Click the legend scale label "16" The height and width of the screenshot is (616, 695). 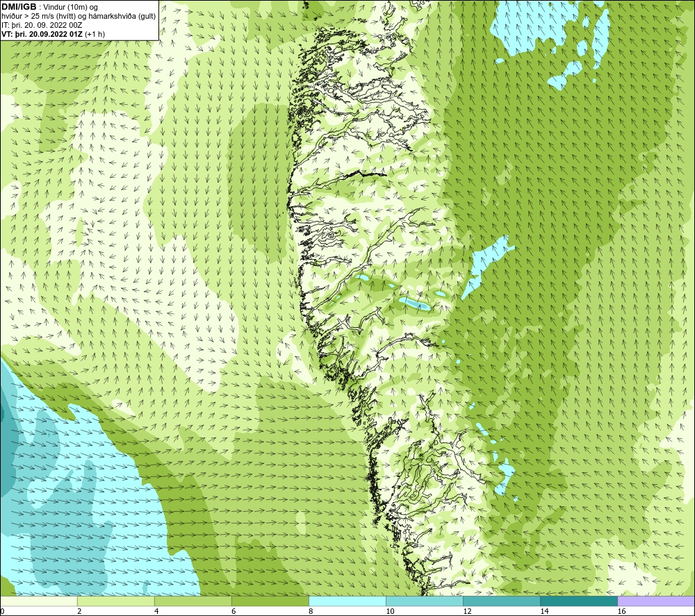(621, 611)
